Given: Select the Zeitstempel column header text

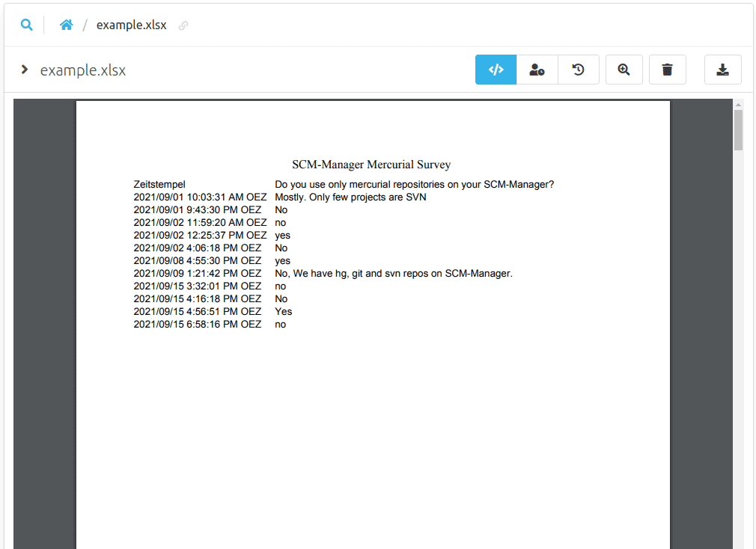Looking at the screenshot, I should click(159, 184).
